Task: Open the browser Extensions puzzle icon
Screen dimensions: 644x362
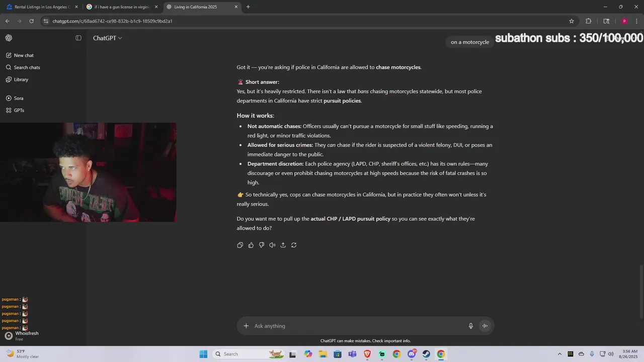Action: [589, 21]
